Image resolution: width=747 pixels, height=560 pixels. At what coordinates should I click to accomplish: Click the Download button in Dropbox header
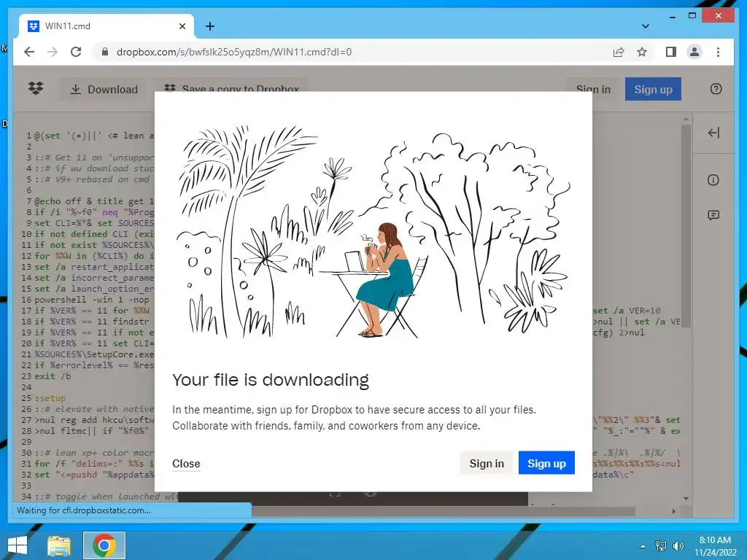click(x=104, y=89)
